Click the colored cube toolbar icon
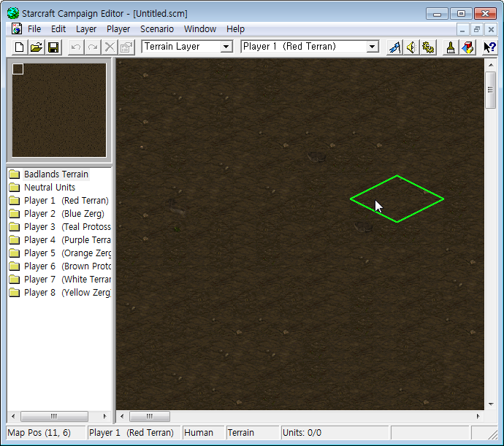This screenshot has width=504, height=446. (467, 47)
